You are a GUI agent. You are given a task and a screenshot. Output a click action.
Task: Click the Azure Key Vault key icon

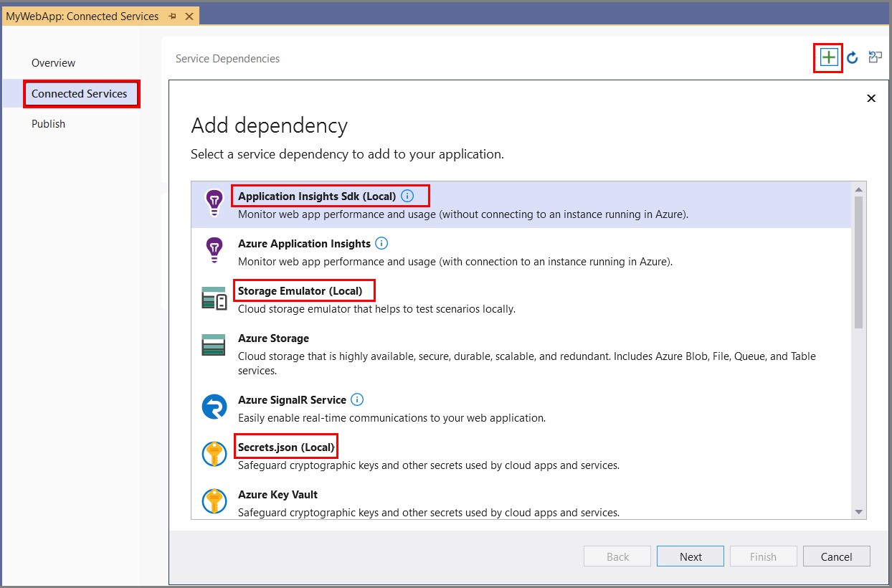214,502
